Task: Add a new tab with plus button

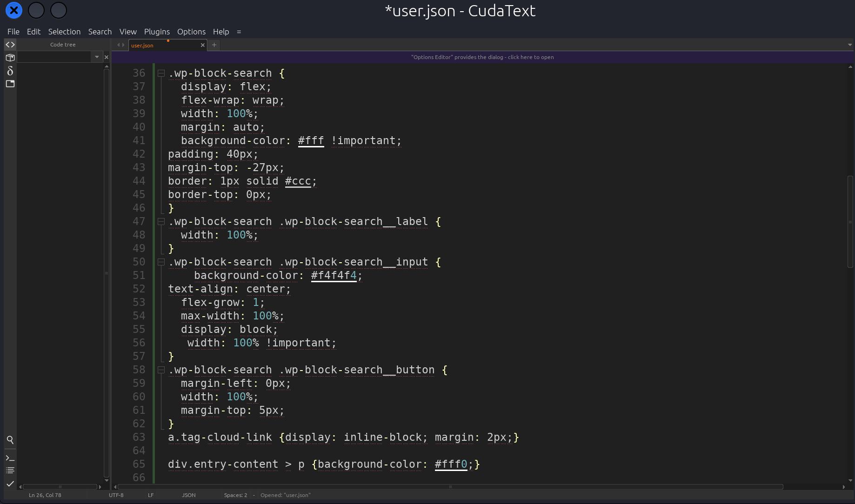Action: coord(214,45)
